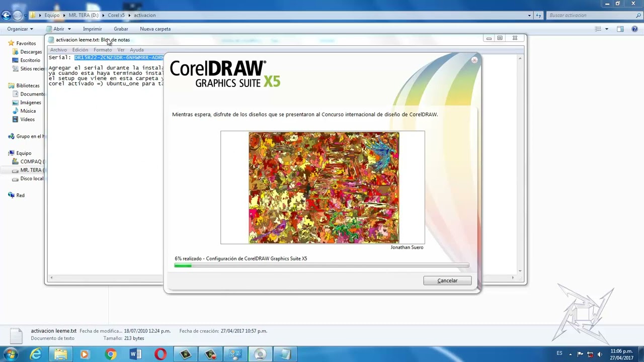The width and height of the screenshot is (644, 362).
Task: Switch to the Notepad taskbar icon
Action: tap(285, 354)
